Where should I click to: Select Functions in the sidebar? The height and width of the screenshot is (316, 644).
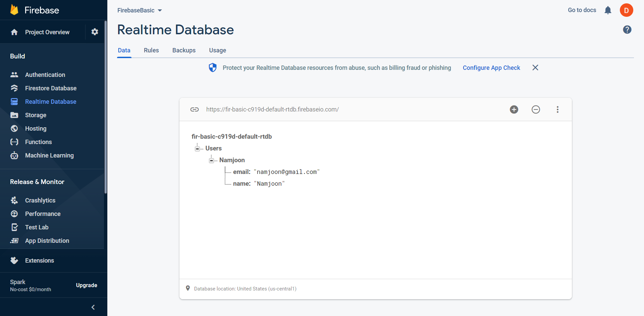38,142
